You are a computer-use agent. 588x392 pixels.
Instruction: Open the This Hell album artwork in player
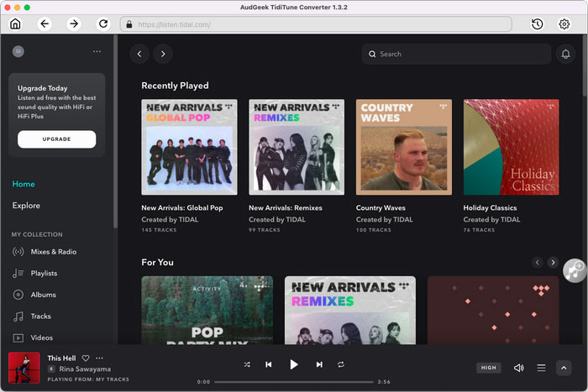(24, 368)
